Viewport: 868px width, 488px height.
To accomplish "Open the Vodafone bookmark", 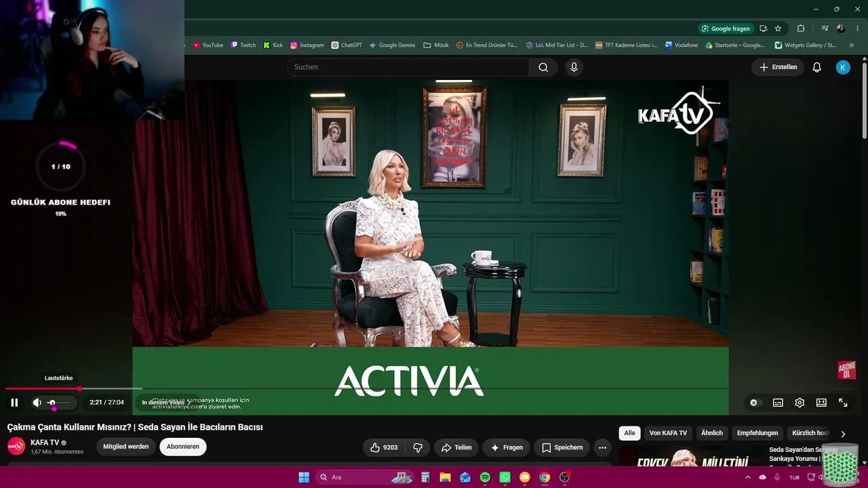I will click(x=682, y=45).
